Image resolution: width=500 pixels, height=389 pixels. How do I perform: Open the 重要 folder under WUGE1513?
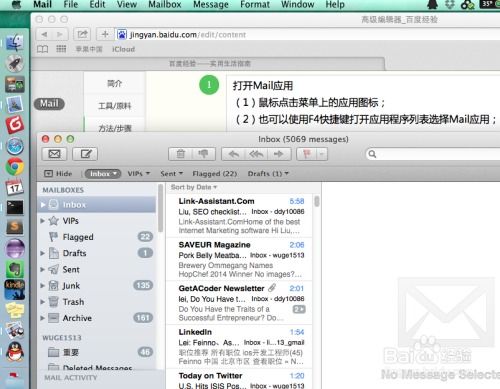(97, 352)
